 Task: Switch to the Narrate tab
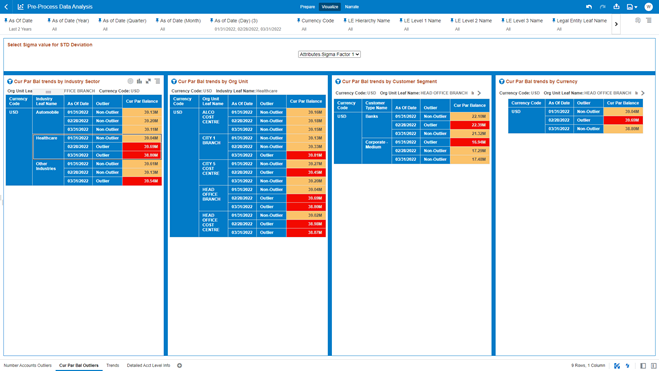click(x=352, y=7)
